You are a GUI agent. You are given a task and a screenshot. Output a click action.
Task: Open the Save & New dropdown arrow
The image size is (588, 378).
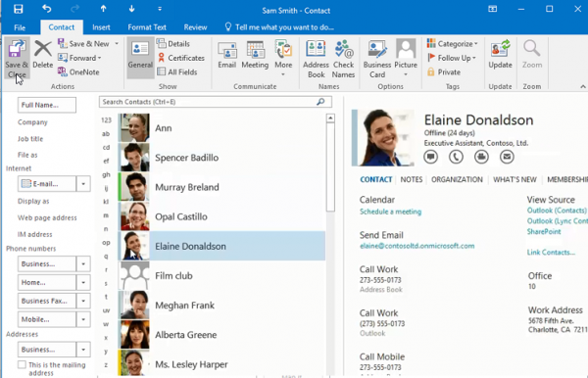pyautogui.click(x=117, y=43)
